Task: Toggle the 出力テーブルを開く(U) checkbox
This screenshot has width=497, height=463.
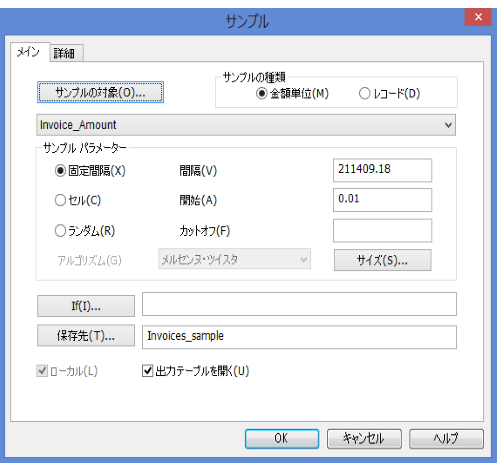Action: [147, 371]
